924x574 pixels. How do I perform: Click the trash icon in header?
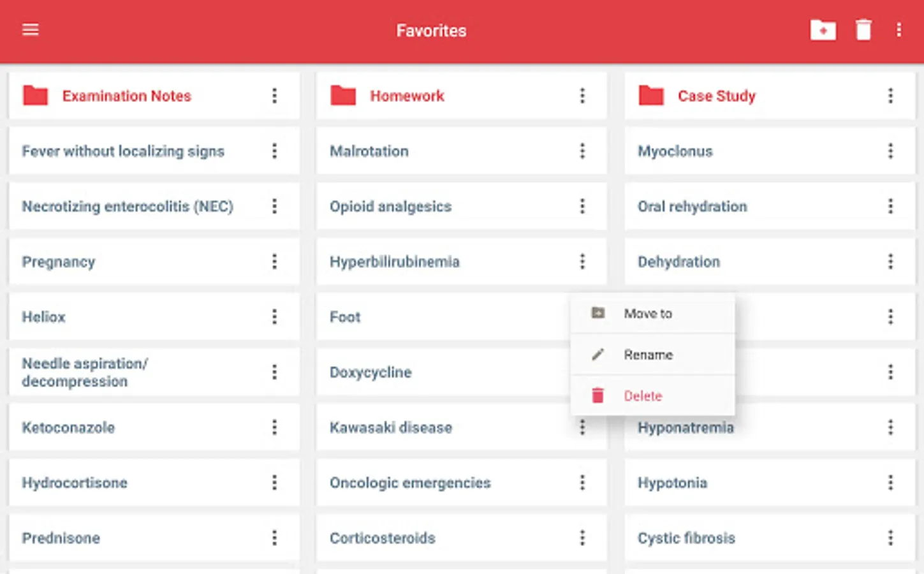[x=863, y=30]
